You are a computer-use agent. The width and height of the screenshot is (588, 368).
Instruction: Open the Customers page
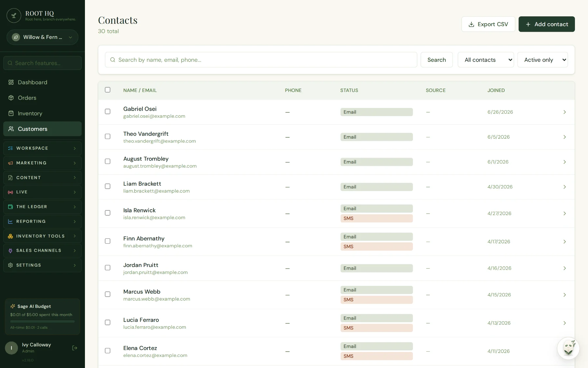pos(42,129)
